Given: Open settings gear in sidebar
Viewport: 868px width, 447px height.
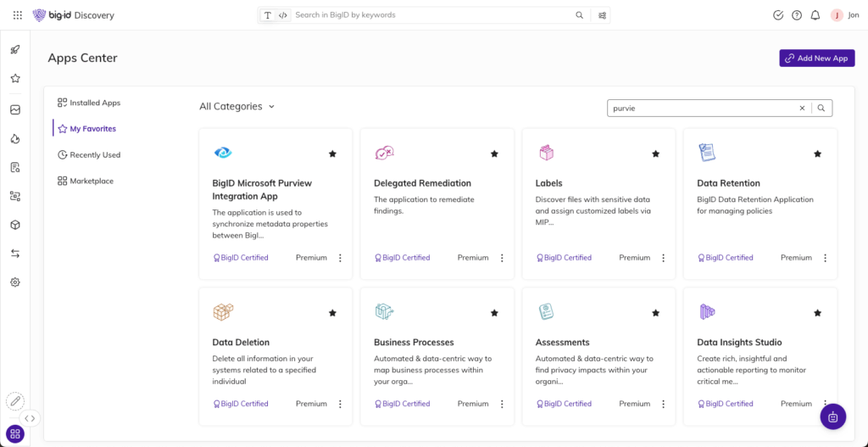Looking at the screenshot, I should pos(15,282).
